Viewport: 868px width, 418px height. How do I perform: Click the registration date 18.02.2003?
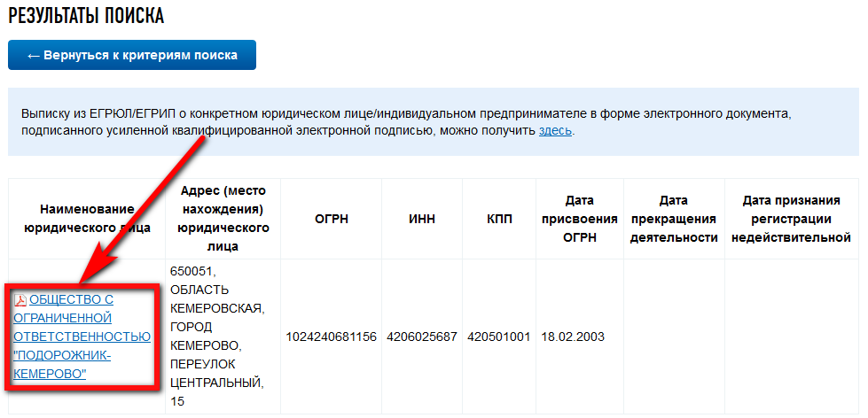[573, 337]
